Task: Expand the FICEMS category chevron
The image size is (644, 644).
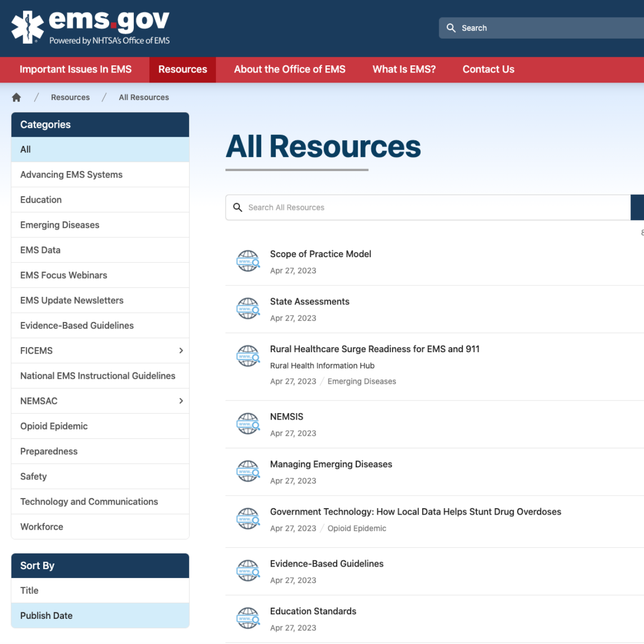Action: [181, 351]
